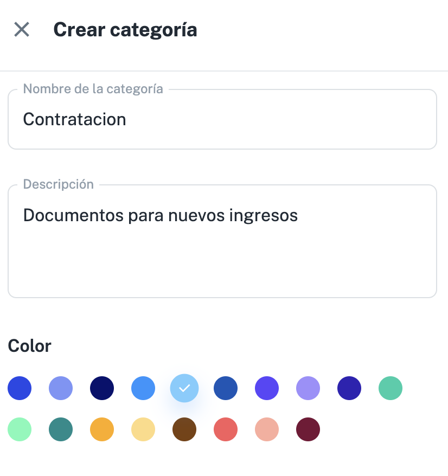Select the royal blue color swatch
The width and height of the screenshot is (448, 476).
[x=20, y=388]
